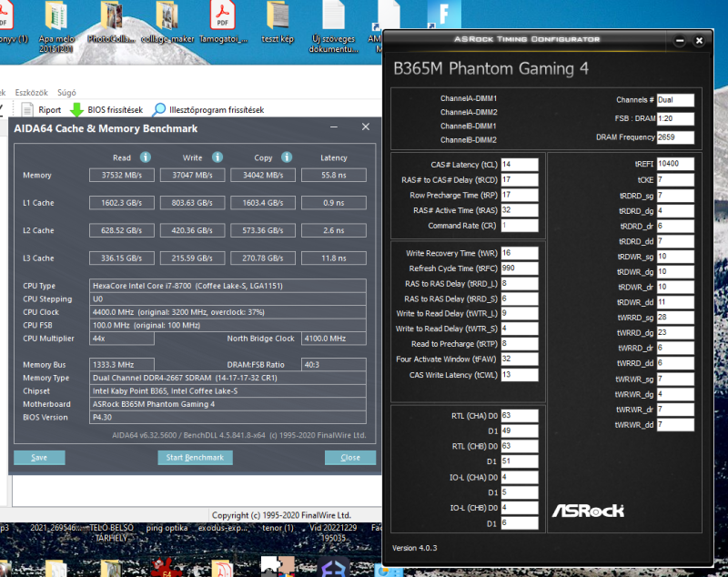Screen dimensions: 728x577
Task: Click Memory Read value 37532 MB/s
Action: click(x=122, y=175)
